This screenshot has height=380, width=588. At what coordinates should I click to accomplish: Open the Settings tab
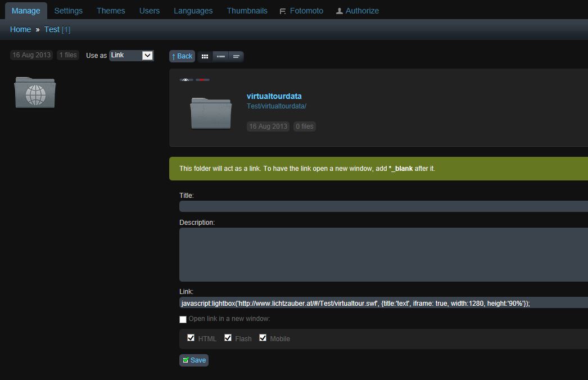(x=68, y=11)
